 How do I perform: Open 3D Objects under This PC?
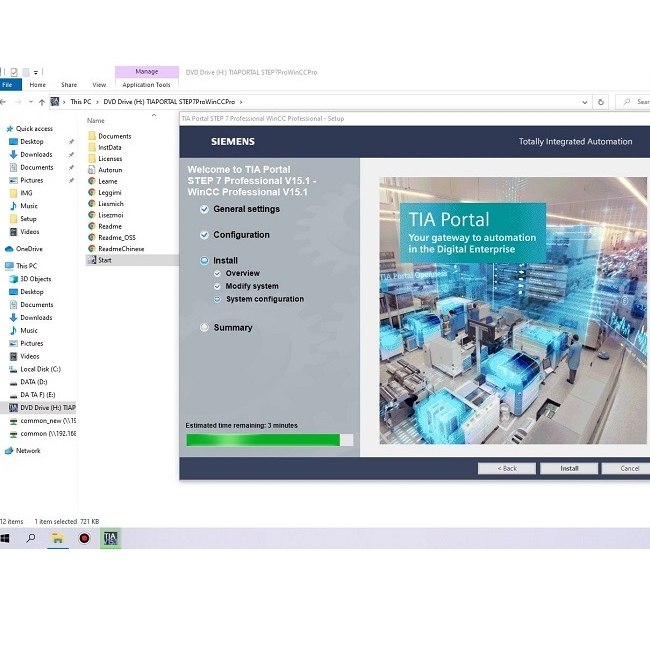point(30,279)
